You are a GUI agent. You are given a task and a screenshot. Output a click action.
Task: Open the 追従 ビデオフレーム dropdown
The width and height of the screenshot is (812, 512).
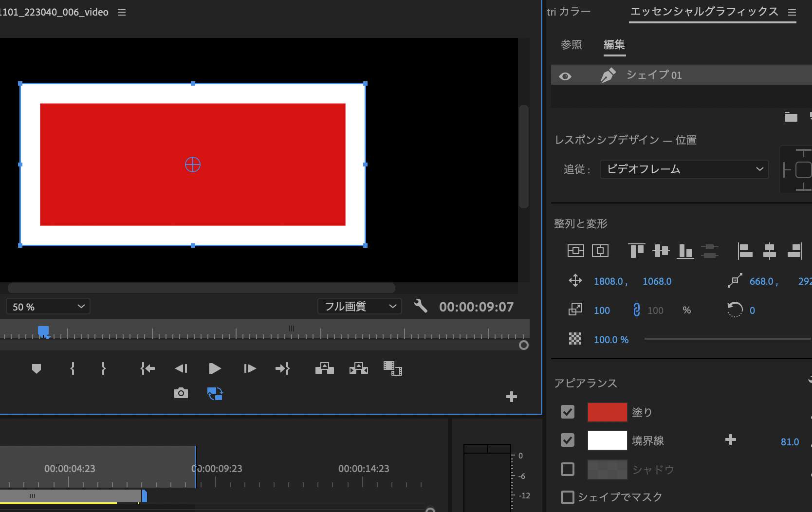point(684,169)
